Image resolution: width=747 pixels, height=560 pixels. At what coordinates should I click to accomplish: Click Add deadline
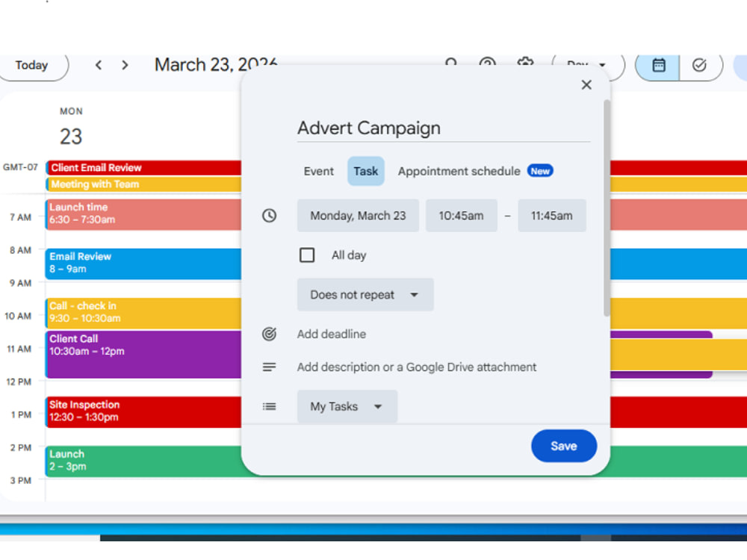[x=332, y=335]
